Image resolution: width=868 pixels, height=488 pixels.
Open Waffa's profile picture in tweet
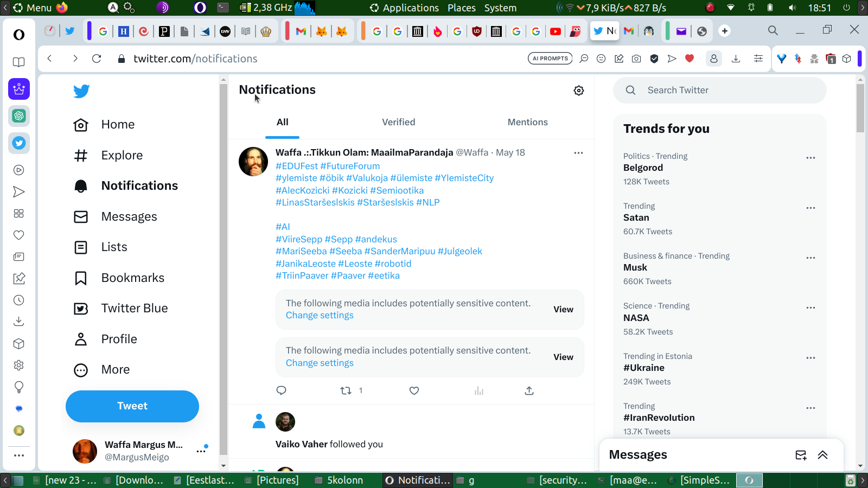pyautogui.click(x=253, y=162)
